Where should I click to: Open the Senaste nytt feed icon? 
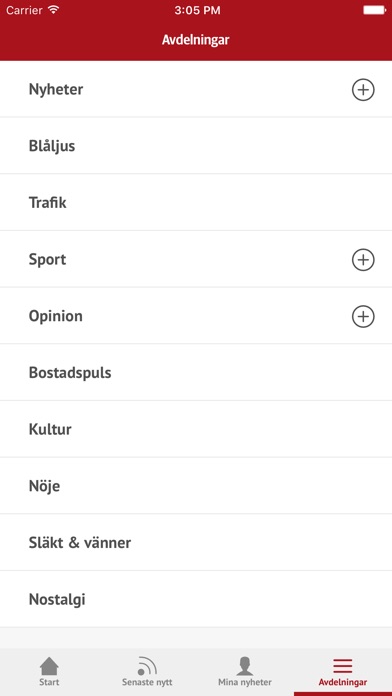point(147,666)
